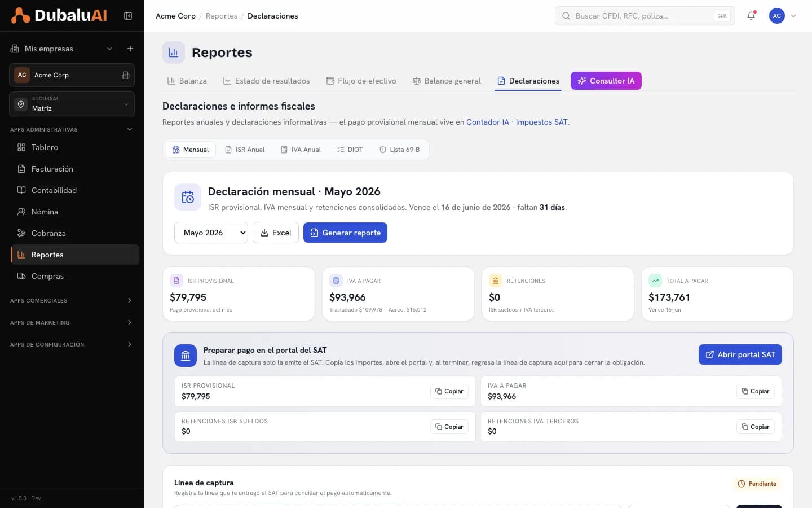This screenshot has height=508, width=812.
Task: Add a new company with plus icon
Action: [x=130, y=49]
